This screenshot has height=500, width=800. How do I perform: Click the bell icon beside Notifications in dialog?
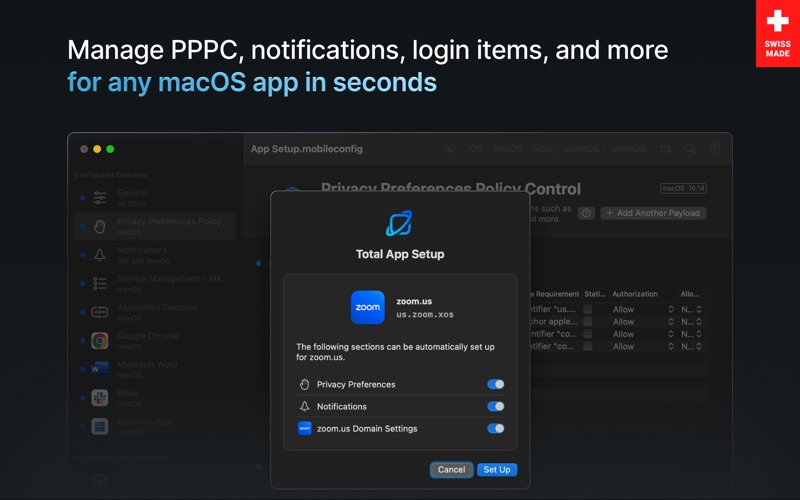tap(305, 406)
